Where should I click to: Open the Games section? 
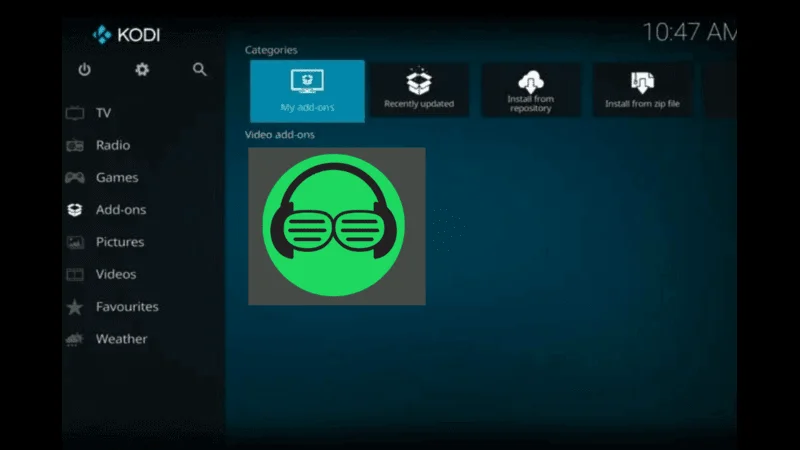(x=117, y=178)
